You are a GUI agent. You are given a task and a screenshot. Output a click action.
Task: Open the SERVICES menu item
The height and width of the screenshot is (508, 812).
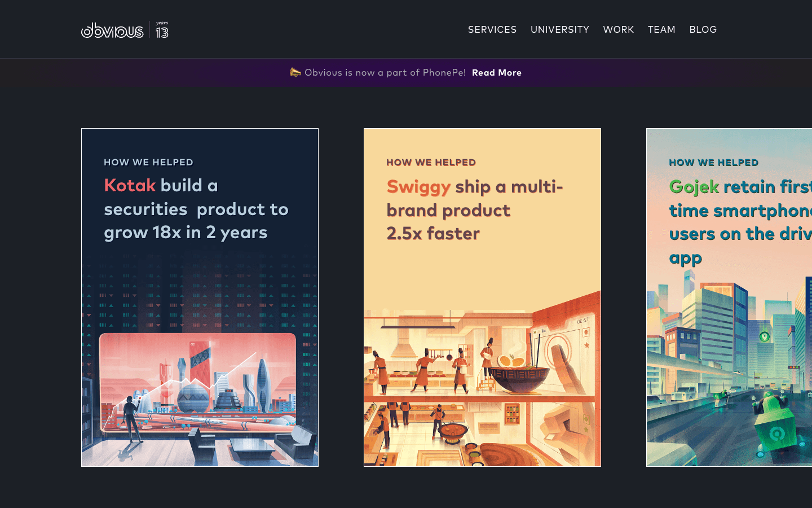click(492, 29)
